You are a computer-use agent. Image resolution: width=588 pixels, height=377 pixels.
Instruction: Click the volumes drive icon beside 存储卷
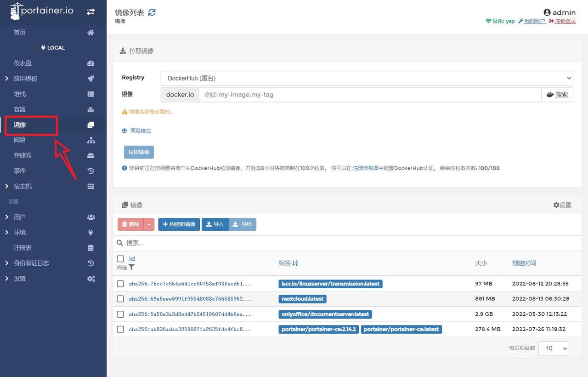[90, 155]
